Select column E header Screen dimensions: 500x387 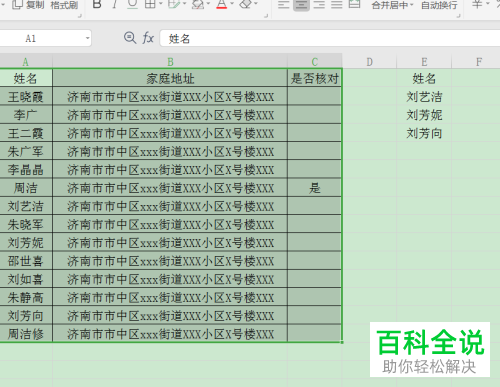tap(424, 62)
